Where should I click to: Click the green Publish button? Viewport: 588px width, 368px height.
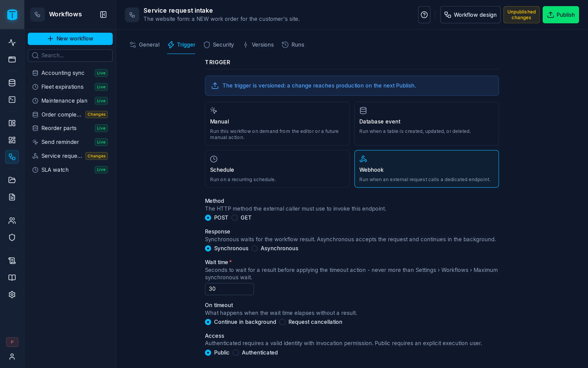(x=561, y=15)
